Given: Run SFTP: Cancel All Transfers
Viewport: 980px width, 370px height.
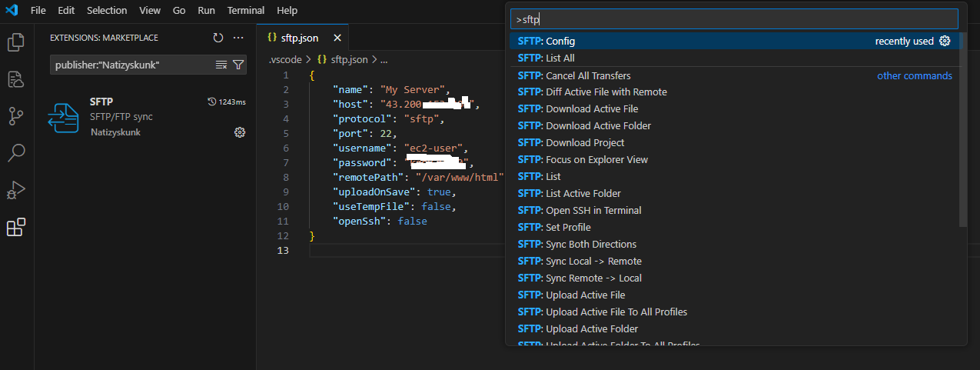Looking at the screenshot, I should [734, 75].
